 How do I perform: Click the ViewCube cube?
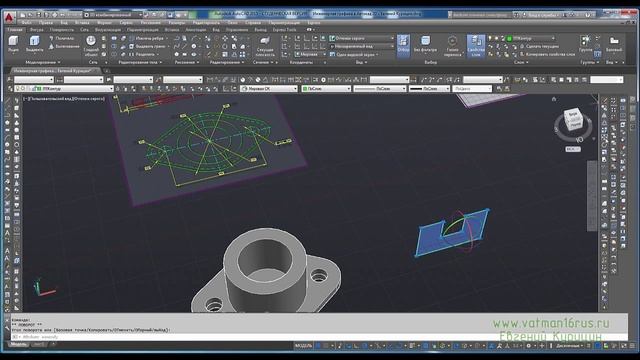(x=573, y=118)
